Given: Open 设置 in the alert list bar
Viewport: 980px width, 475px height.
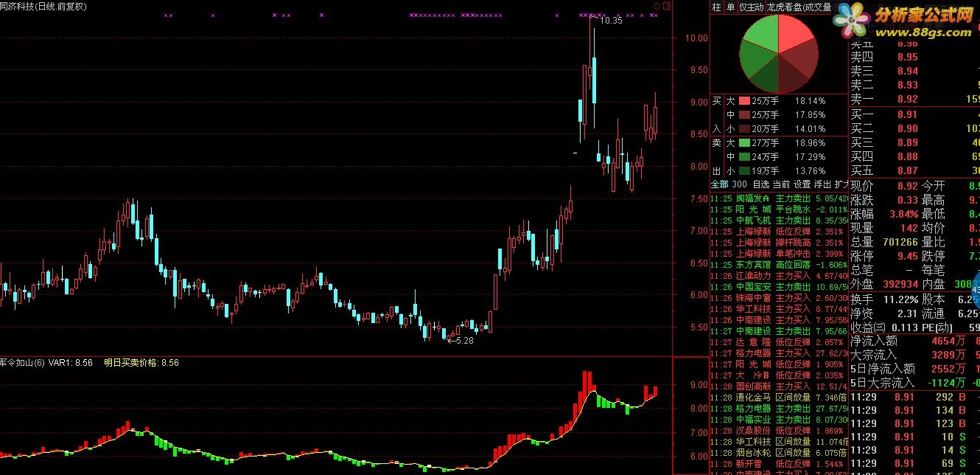Looking at the screenshot, I should (802, 184).
